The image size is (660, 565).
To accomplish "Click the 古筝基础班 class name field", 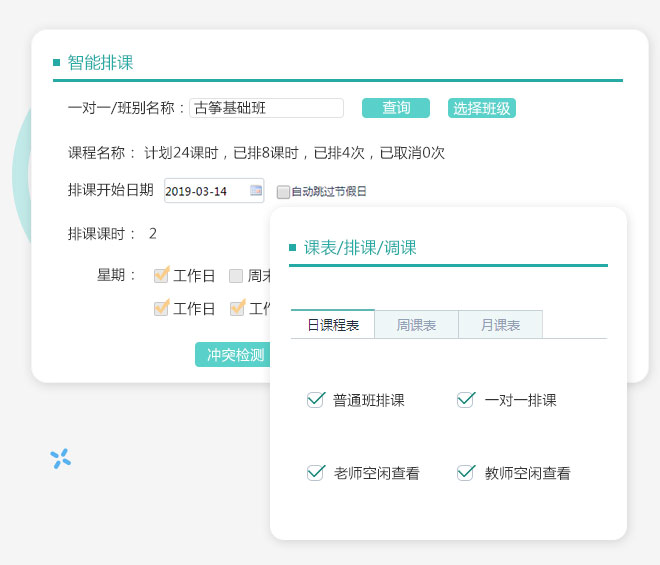I will tap(266, 108).
